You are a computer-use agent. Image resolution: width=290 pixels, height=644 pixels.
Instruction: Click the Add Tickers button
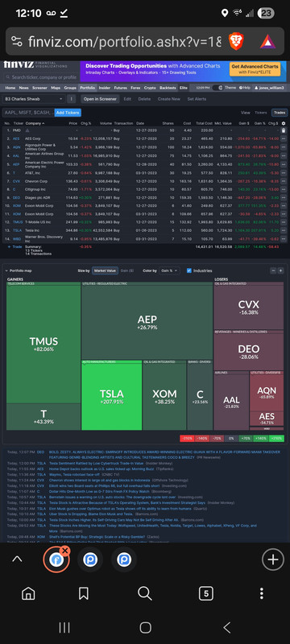[x=68, y=113]
